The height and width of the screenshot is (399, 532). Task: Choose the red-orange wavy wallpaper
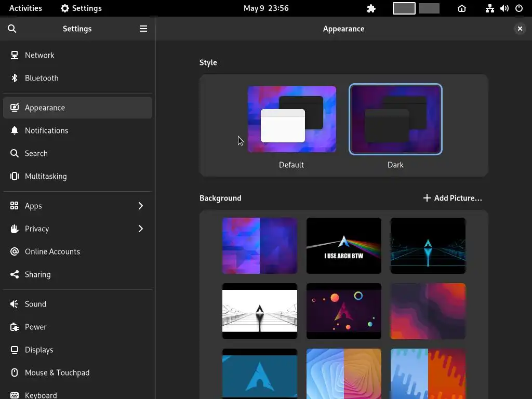pos(428,311)
